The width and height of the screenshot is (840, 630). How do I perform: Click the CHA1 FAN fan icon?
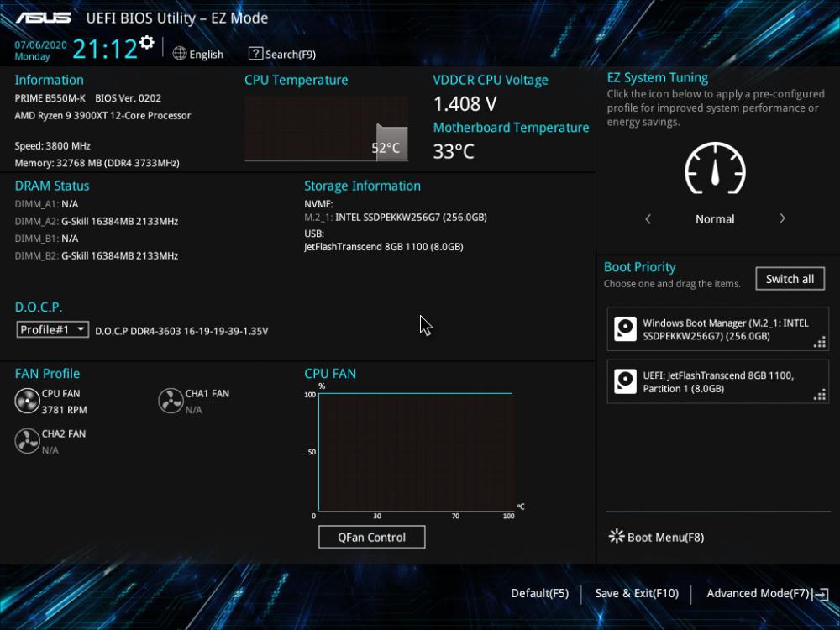171,401
